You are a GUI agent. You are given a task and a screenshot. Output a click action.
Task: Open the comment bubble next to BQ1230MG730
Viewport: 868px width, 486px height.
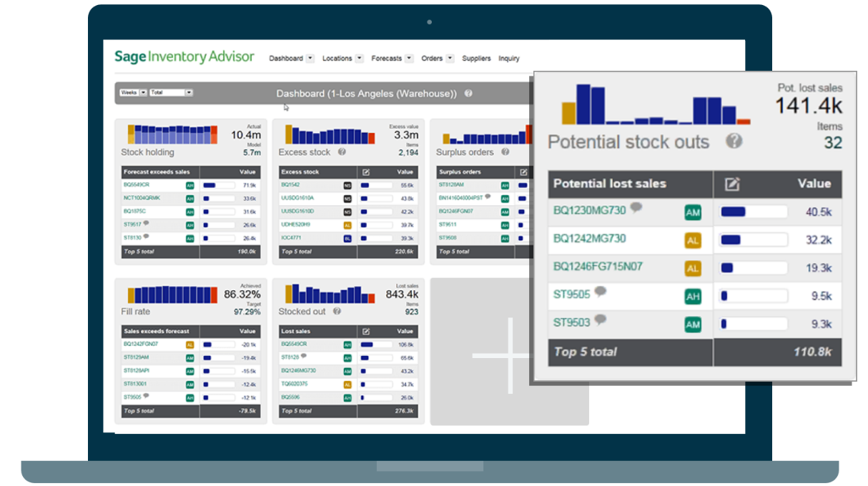point(636,209)
